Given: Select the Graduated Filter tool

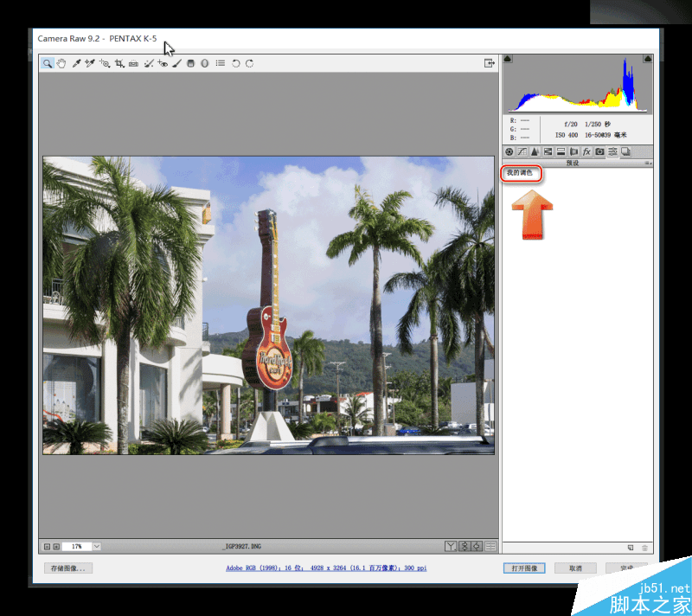Looking at the screenshot, I should click(190, 63).
